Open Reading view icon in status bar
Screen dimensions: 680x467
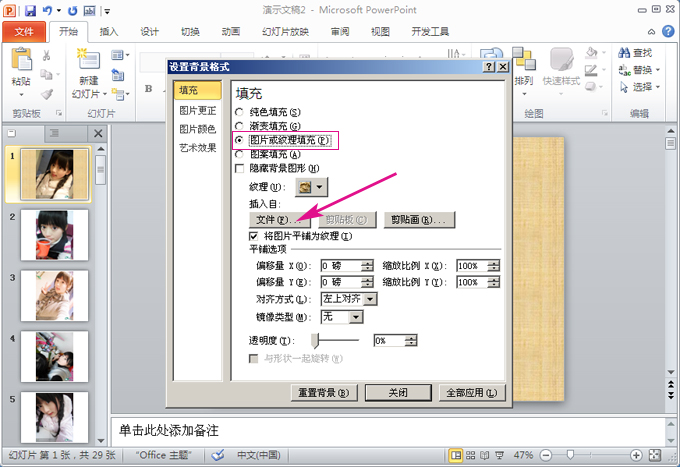[x=485, y=455]
